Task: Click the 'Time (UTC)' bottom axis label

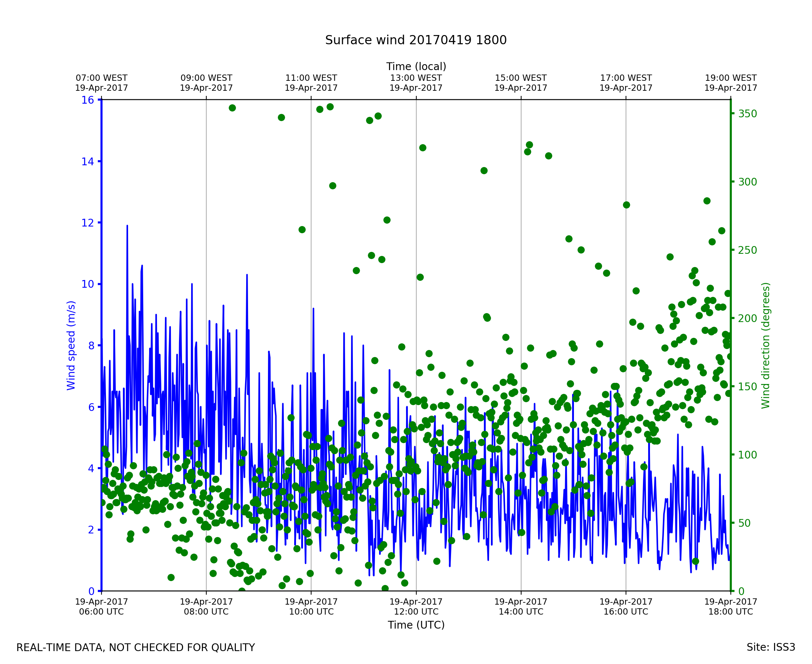Action: click(x=416, y=625)
